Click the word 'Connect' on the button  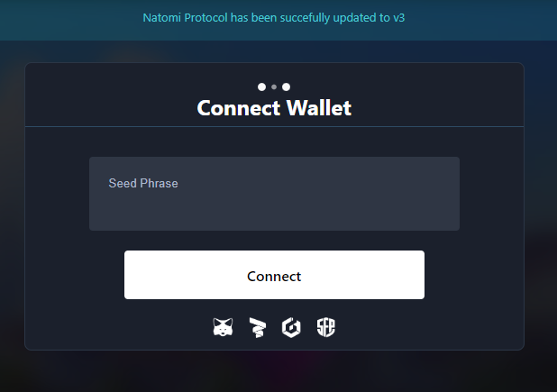coord(274,277)
